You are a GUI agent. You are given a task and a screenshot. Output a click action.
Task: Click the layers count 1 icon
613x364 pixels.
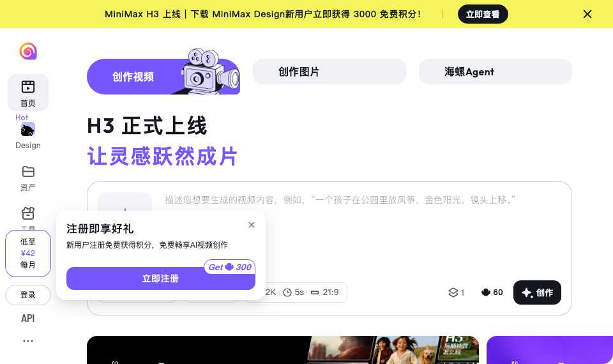pyautogui.click(x=456, y=292)
